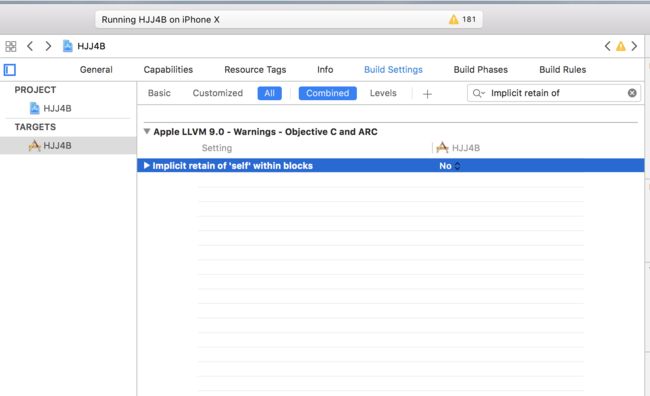Image resolution: width=650 pixels, height=396 pixels.
Task: Clear the build settings search field
Action: tap(632, 93)
